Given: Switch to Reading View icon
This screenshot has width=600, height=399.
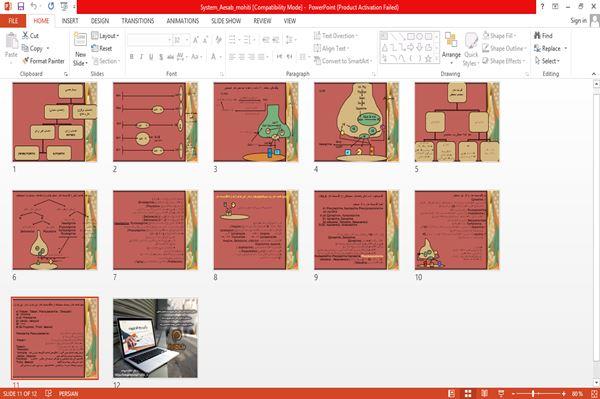Looking at the screenshot, I should click(x=484, y=393).
